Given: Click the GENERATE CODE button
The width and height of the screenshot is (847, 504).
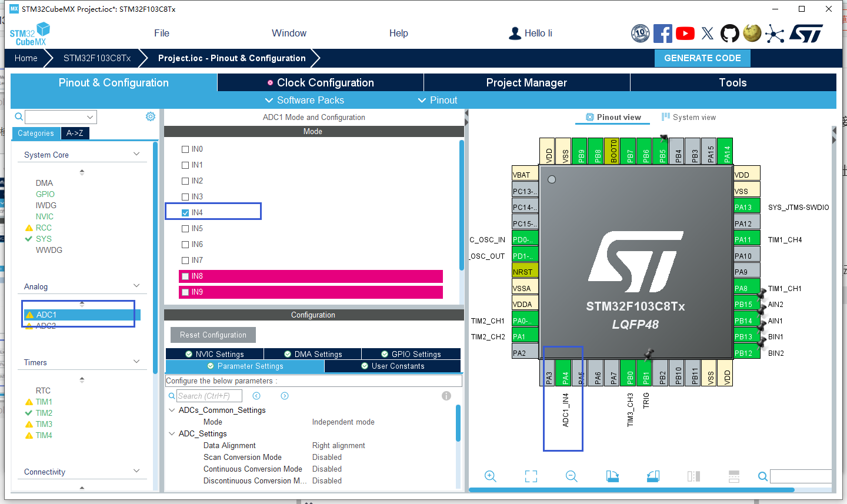Looking at the screenshot, I should [702, 58].
